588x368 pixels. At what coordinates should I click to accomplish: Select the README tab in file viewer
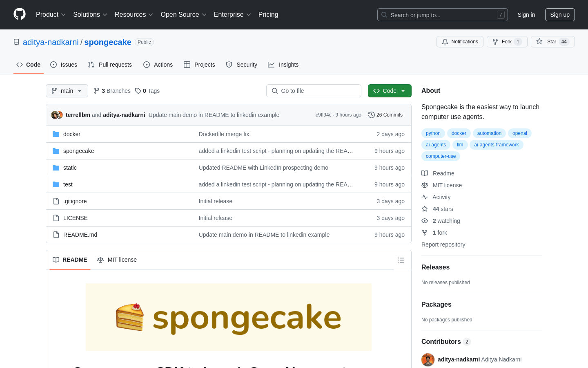click(70, 260)
